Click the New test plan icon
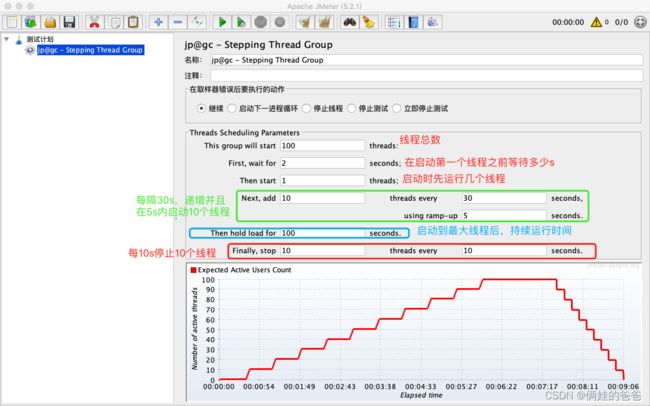This screenshot has width=650, height=406. [12, 22]
